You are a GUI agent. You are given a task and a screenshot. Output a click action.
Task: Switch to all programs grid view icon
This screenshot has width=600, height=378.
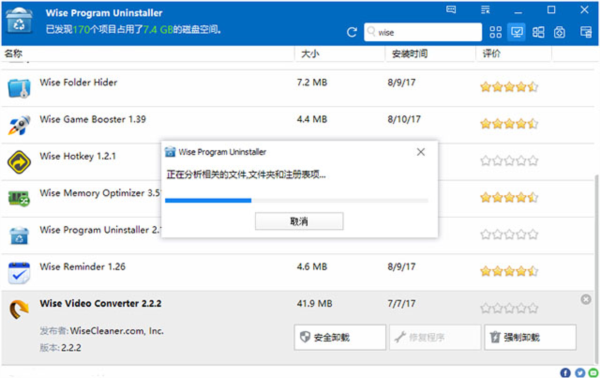point(496,32)
